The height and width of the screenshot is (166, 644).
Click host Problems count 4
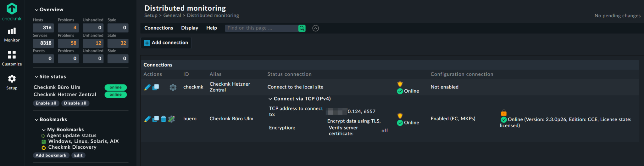[x=68, y=28]
